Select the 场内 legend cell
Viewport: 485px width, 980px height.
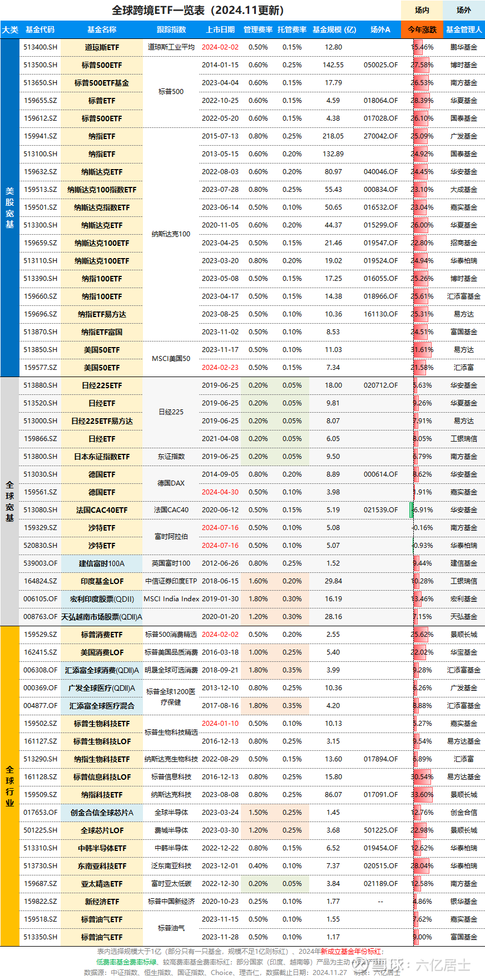pos(422,10)
